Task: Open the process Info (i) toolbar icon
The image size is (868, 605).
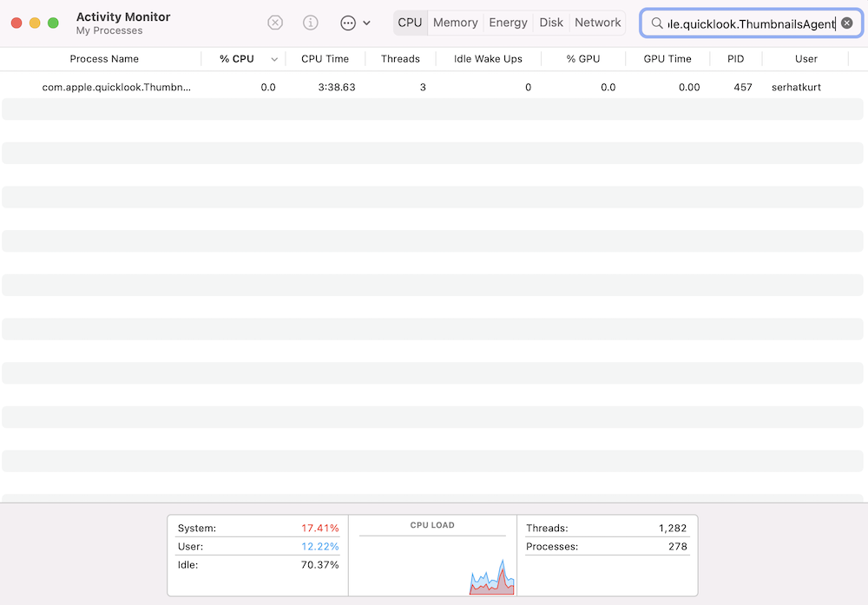Action: tap(311, 23)
